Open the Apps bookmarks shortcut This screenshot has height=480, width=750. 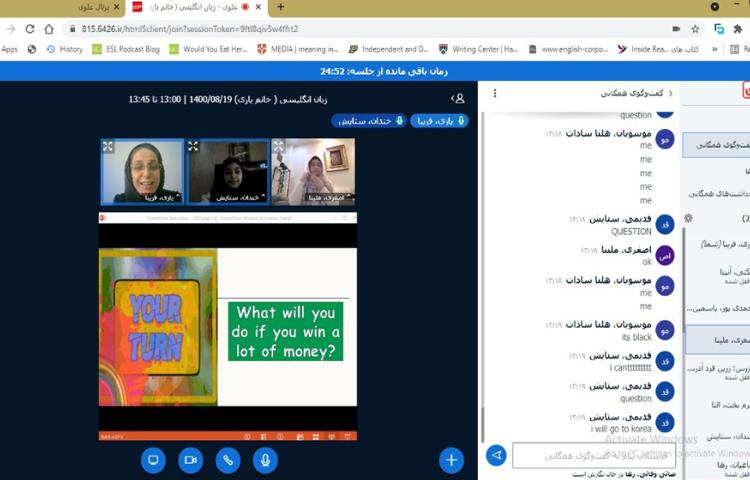coord(9,49)
